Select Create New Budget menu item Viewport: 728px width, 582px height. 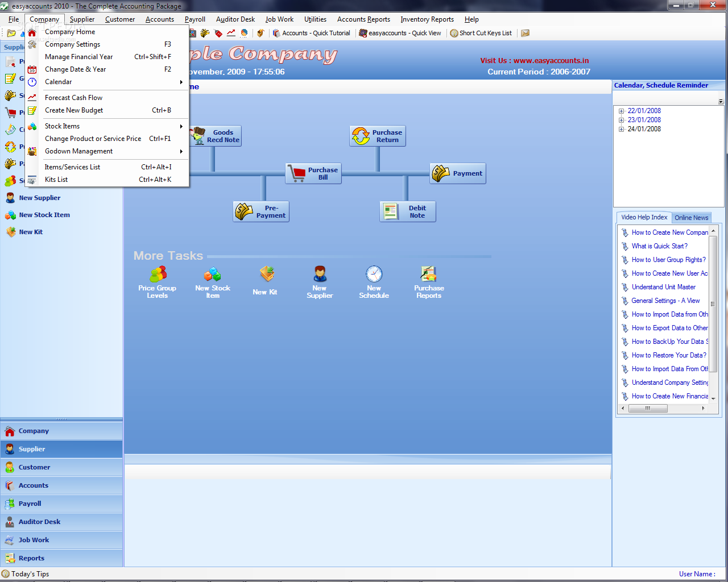[x=107, y=110]
